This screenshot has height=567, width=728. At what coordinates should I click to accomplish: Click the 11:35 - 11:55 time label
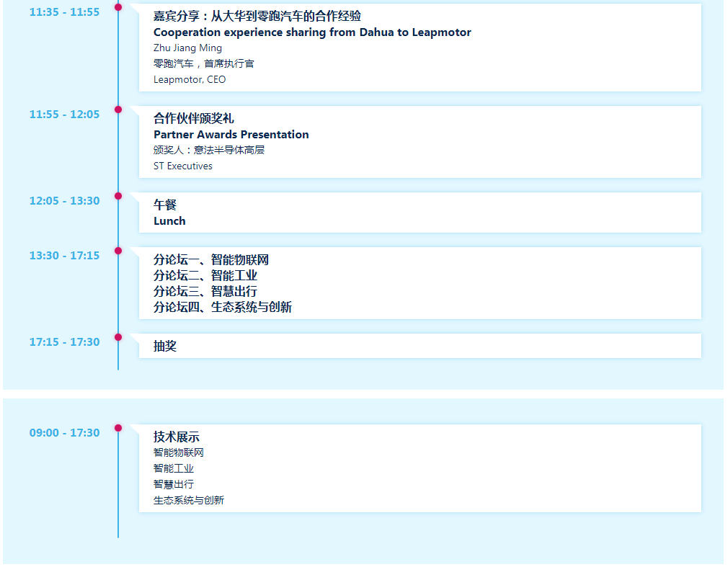[x=64, y=12]
